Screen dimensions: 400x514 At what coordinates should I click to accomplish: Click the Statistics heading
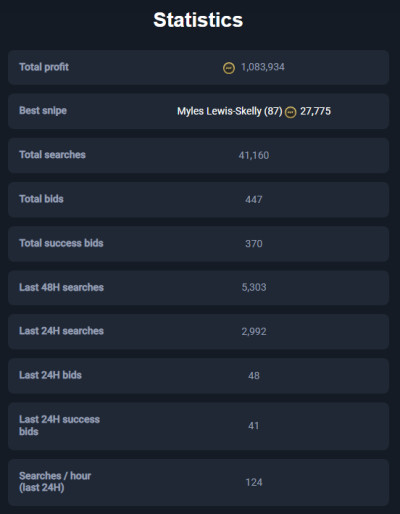point(198,20)
